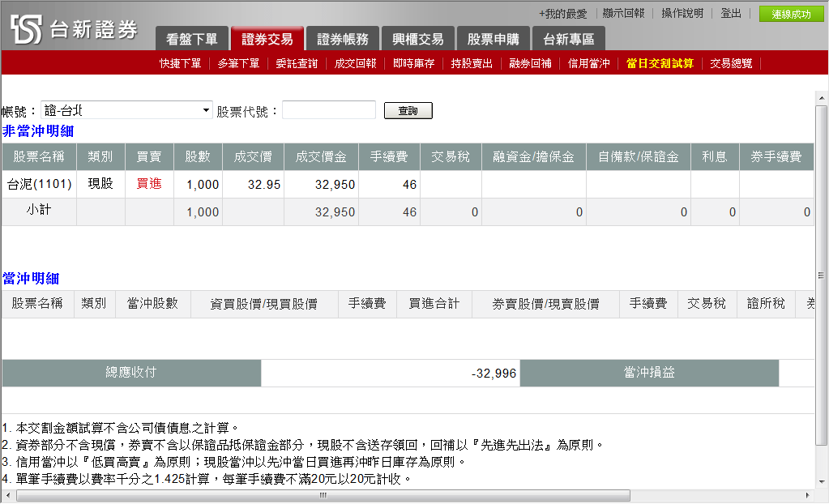
Task: Select the 股票申購 tab
Action: pos(493,39)
